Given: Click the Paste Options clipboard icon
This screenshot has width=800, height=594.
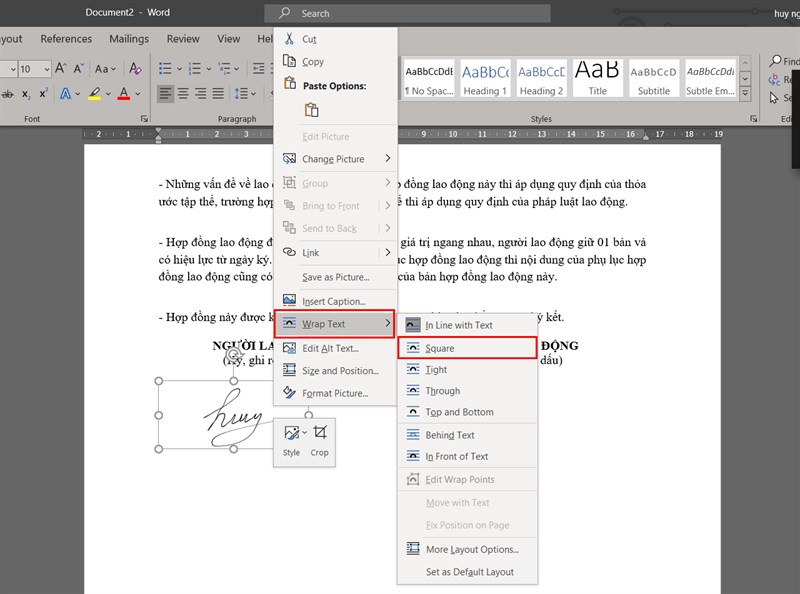Looking at the screenshot, I should pos(311,110).
